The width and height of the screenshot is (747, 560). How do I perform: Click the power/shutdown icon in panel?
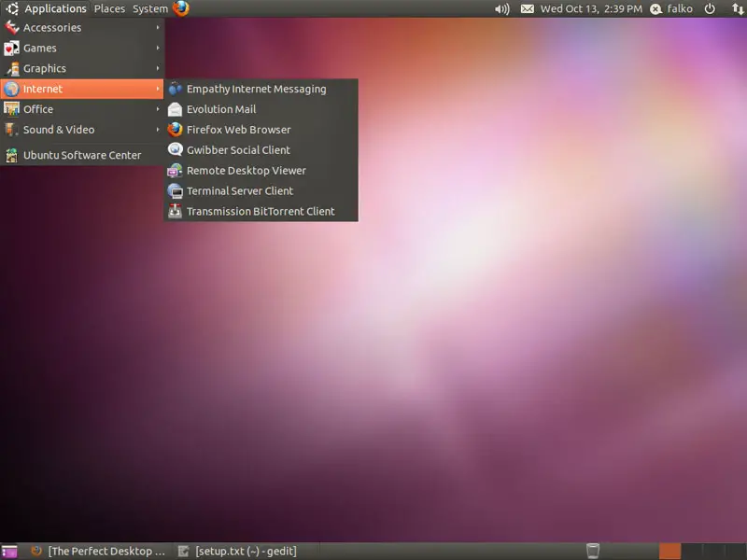(x=710, y=9)
